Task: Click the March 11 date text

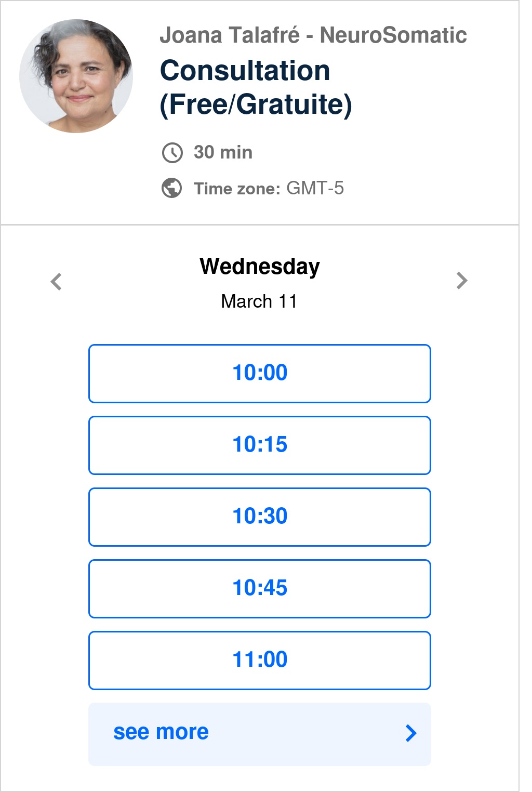Action: (259, 301)
